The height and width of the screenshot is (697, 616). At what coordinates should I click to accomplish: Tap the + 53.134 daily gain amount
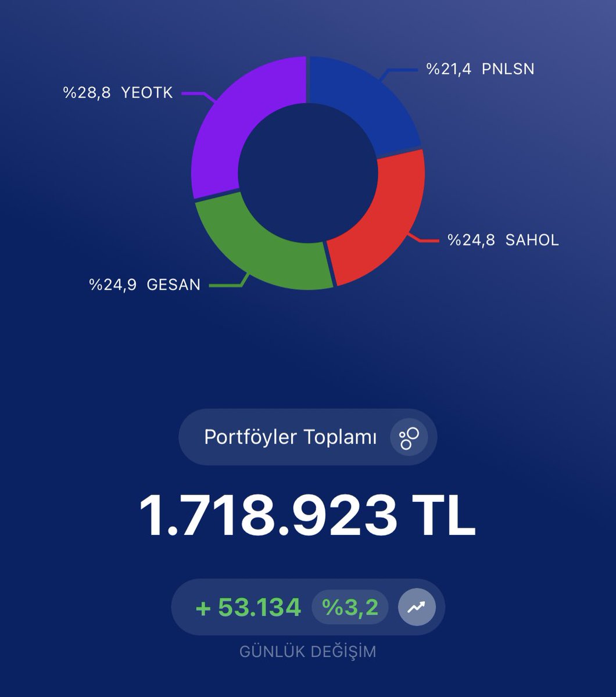[x=248, y=608]
